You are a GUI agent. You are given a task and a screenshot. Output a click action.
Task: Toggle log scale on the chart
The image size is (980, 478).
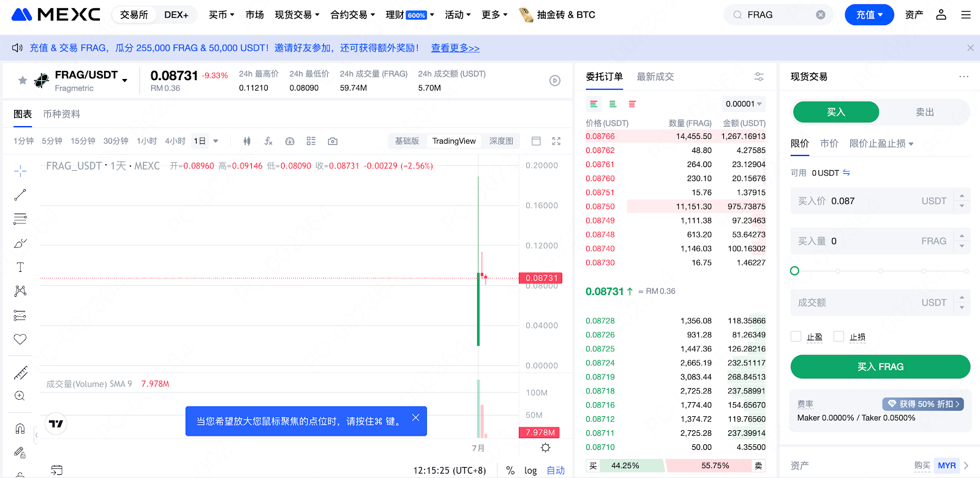tap(530, 471)
